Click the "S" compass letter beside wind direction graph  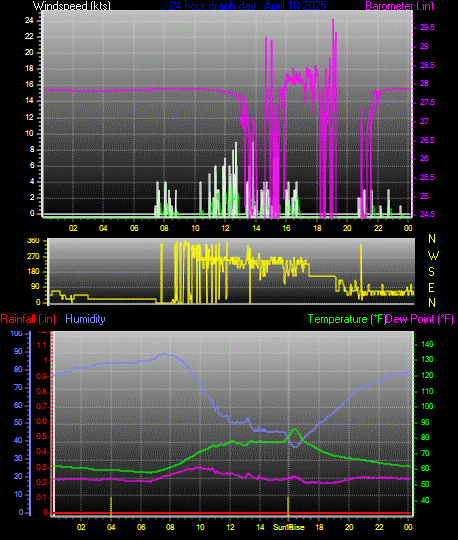click(431, 272)
